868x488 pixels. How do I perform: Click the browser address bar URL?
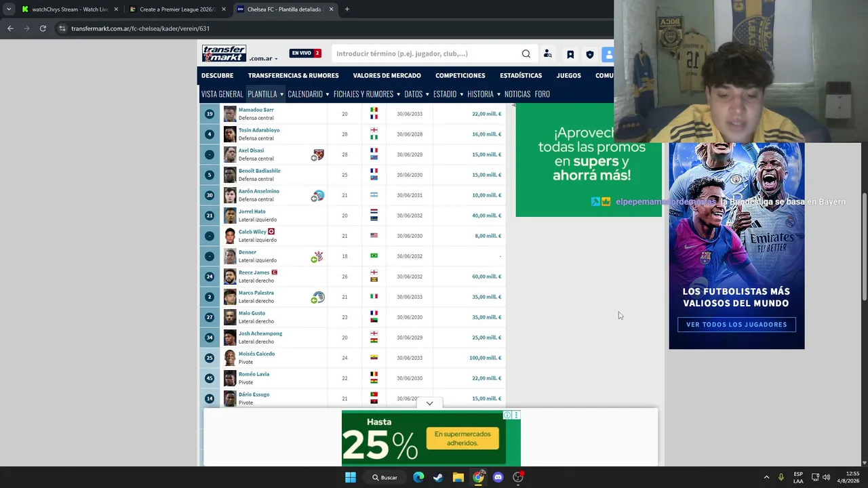pyautogui.click(x=140, y=28)
